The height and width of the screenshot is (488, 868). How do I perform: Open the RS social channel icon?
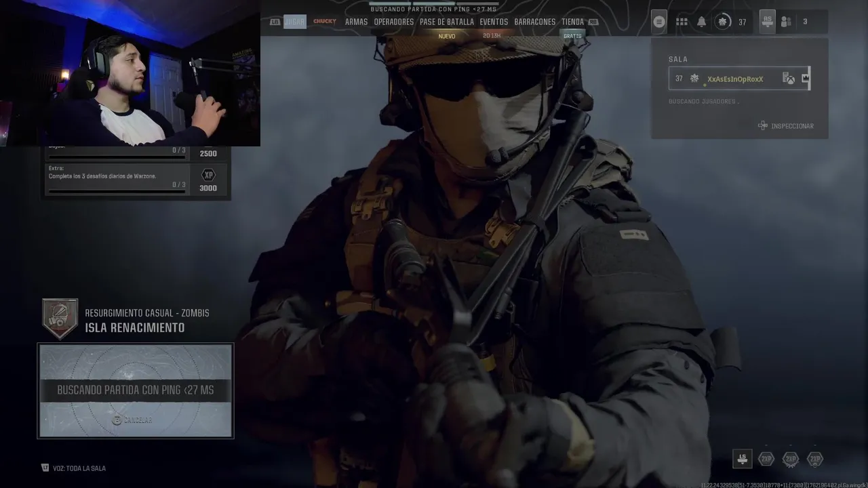pos(767,21)
